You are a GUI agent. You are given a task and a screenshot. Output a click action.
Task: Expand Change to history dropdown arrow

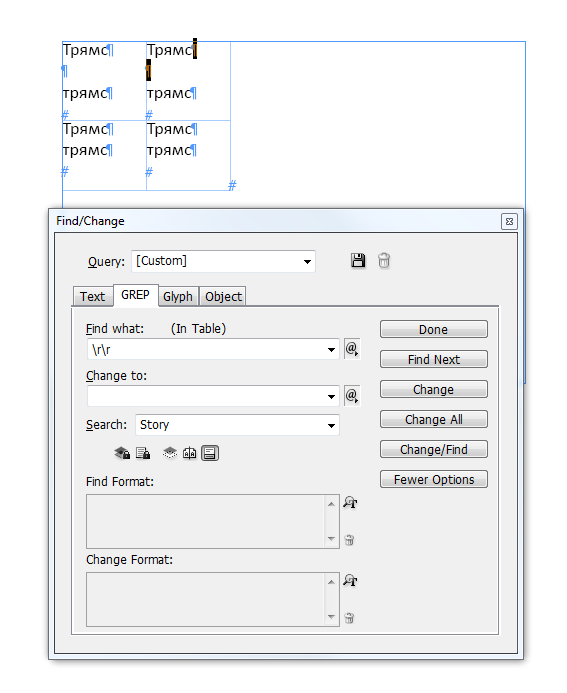tap(331, 396)
